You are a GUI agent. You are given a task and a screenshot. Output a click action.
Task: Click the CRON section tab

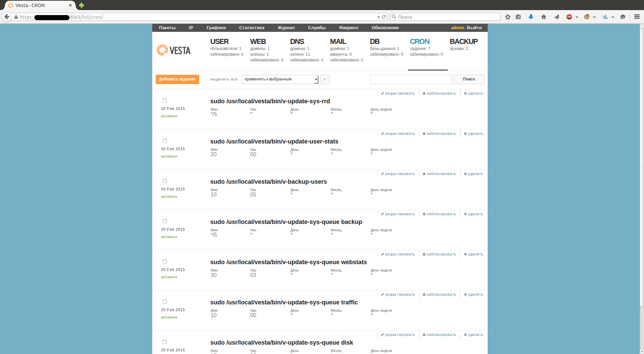(x=420, y=42)
